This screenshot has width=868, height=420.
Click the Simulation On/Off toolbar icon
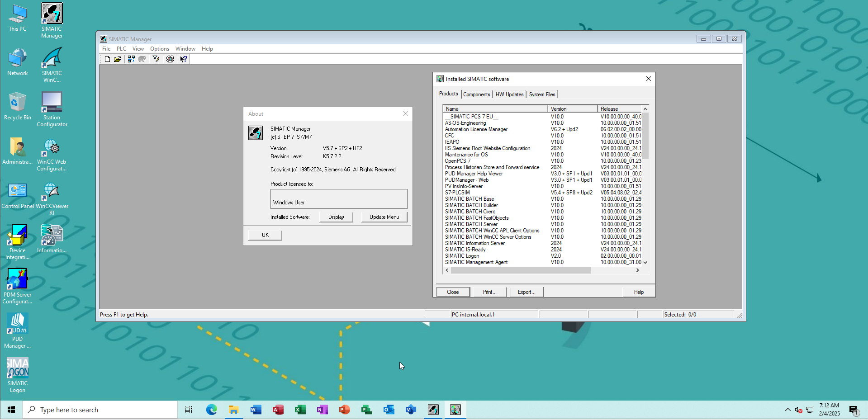pyautogui.click(x=170, y=59)
